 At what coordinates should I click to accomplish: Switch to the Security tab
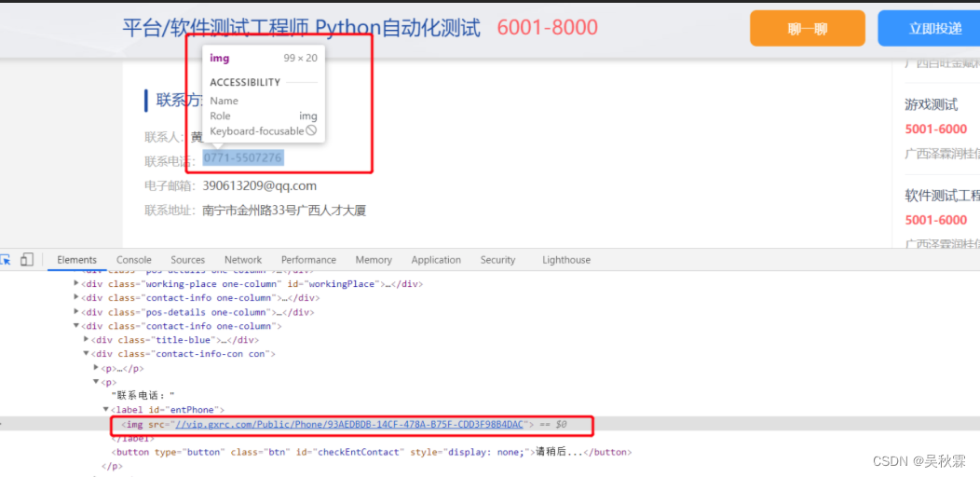(497, 260)
